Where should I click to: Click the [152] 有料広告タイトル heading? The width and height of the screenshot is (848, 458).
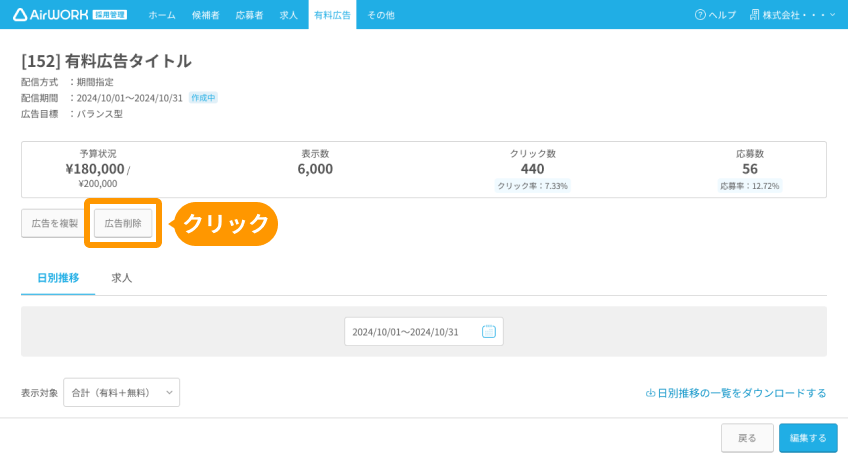[x=106, y=61]
